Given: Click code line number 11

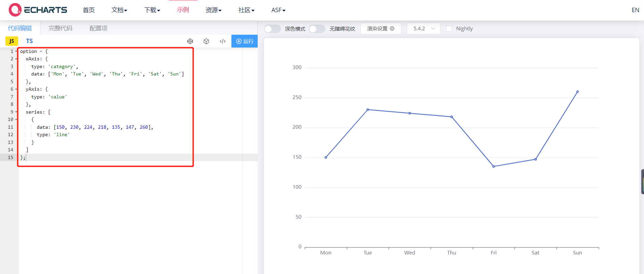Looking at the screenshot, I should tap(10, 127).
